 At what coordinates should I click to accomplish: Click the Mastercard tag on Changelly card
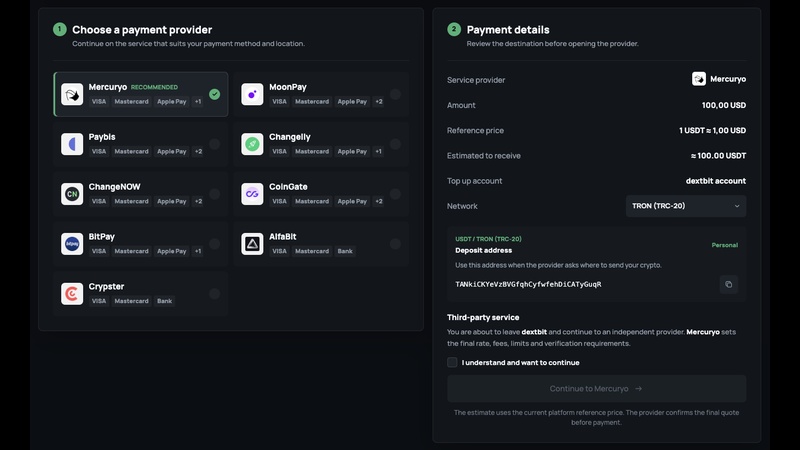coord(312,152)
